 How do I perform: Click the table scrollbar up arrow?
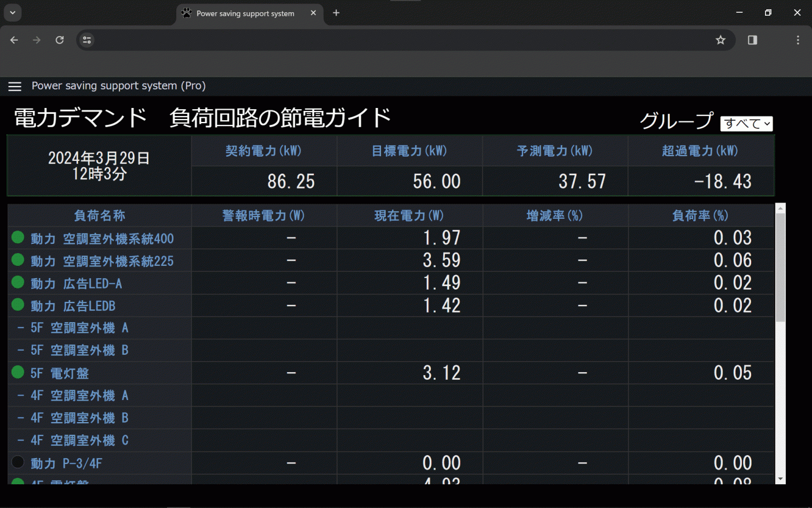click(x=781, y=208)
